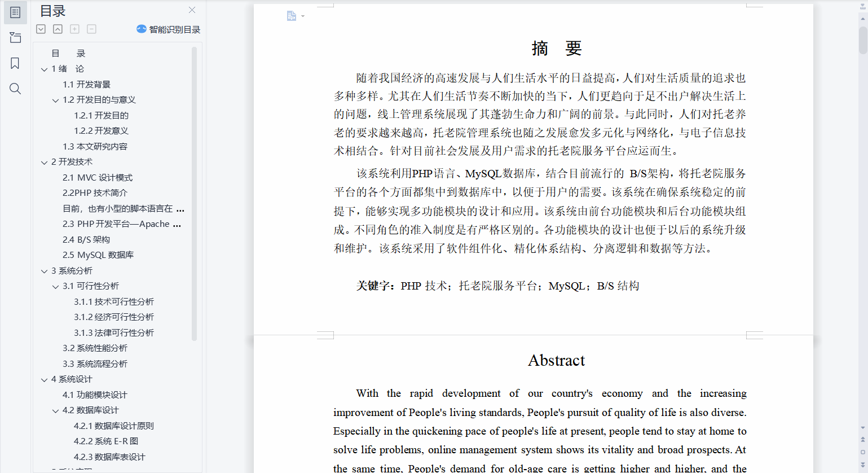Collapse the 4 系统设计 section
868x473 pixels.
pos(45,380)
